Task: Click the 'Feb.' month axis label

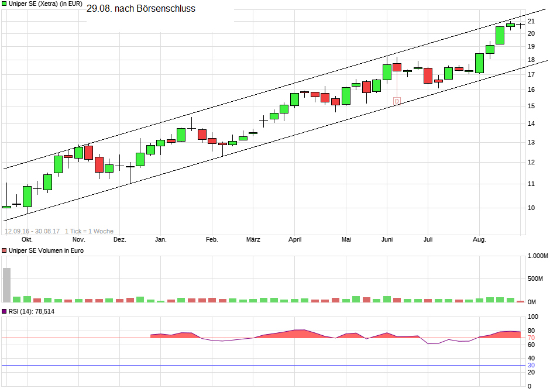Action: pyautogui.click(x=212, y=239)
